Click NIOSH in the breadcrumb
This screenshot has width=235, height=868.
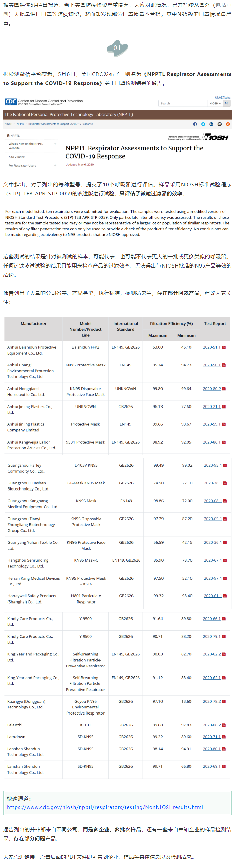(8, 124)
